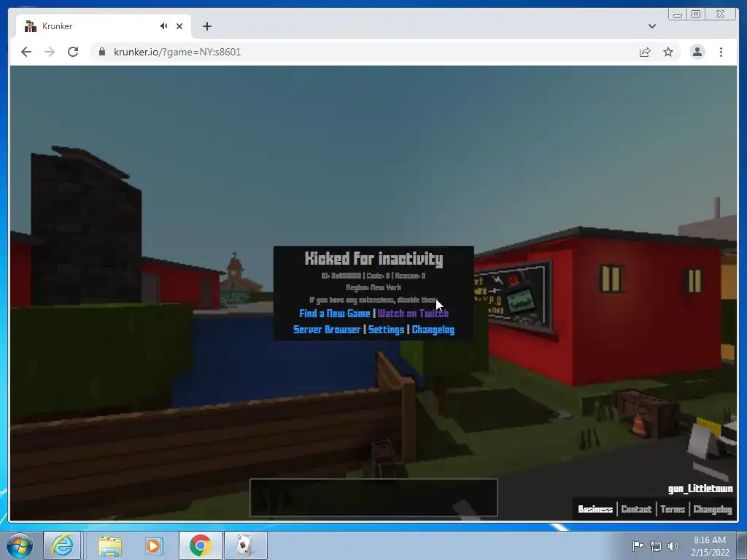Switch to Chrome in the taskbar
This screenshot has height=560, width=747.
click(x=200, y=545)
